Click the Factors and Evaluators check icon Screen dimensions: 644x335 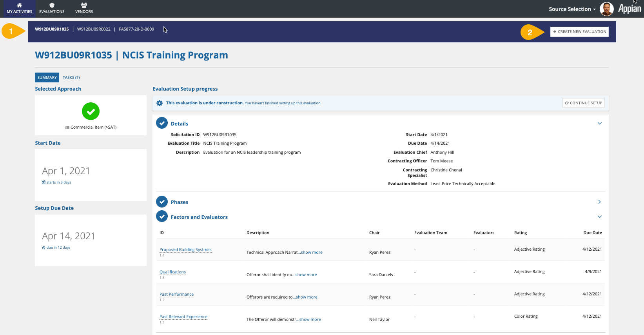(x=162, y=217)
